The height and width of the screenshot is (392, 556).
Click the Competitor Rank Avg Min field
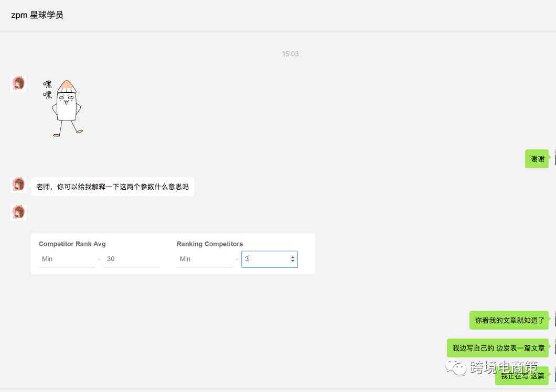[66, 259]
